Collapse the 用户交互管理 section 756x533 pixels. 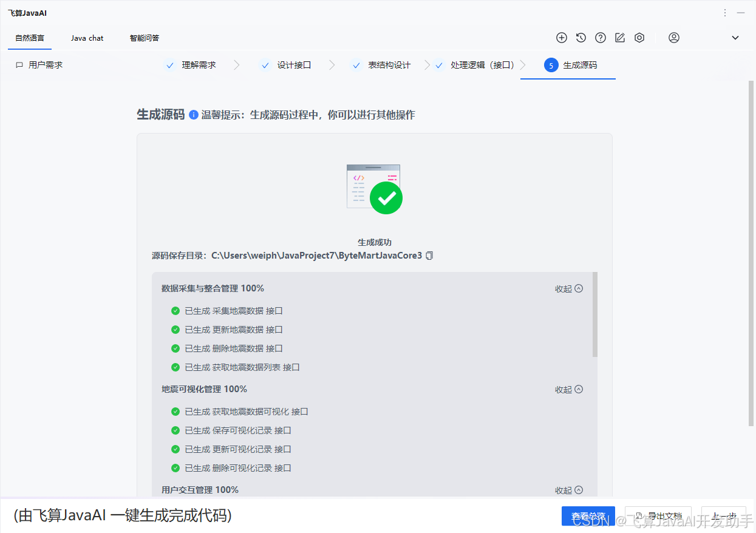tap(569, 491)
